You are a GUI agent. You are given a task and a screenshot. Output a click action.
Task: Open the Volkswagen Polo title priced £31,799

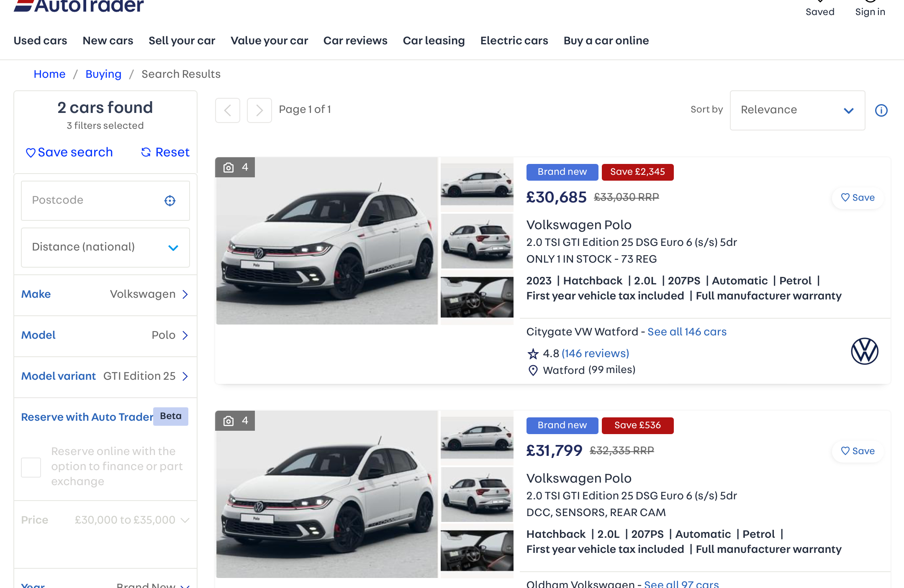(579, 478)
